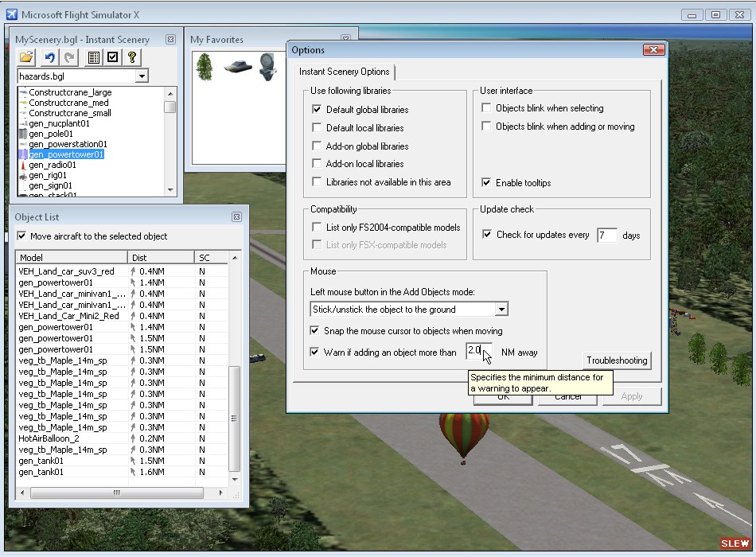Viewport: 756px width, 557px height.
Task: Check Libraries not available in this area
Action: 317,181
